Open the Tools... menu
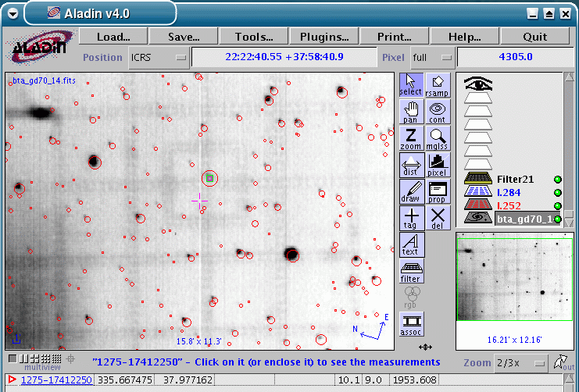 pos(254,37)
